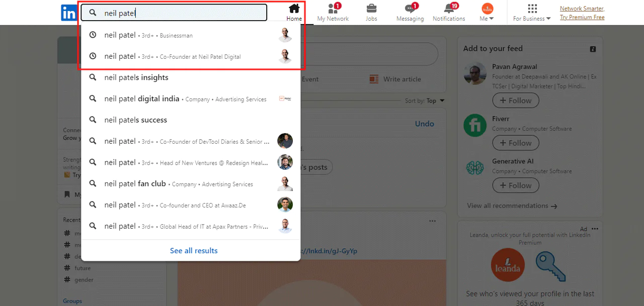Select neil patel Co-founder and CEO at Awaaz.De

click(191, 205)
